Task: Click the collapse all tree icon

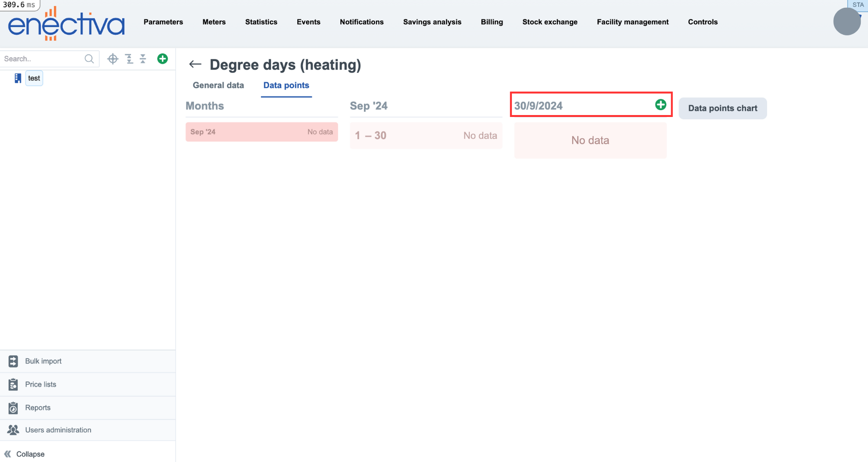Action: pos(143,59)
